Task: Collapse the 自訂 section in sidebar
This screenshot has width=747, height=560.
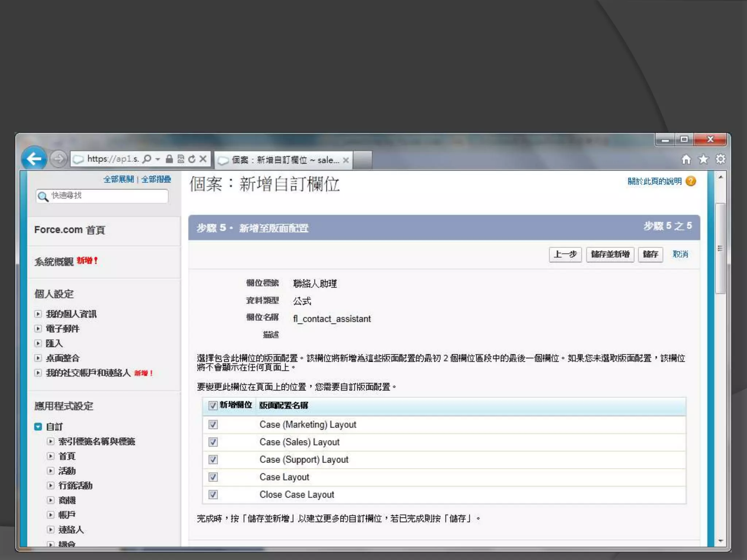Action: tap(38, 427)
